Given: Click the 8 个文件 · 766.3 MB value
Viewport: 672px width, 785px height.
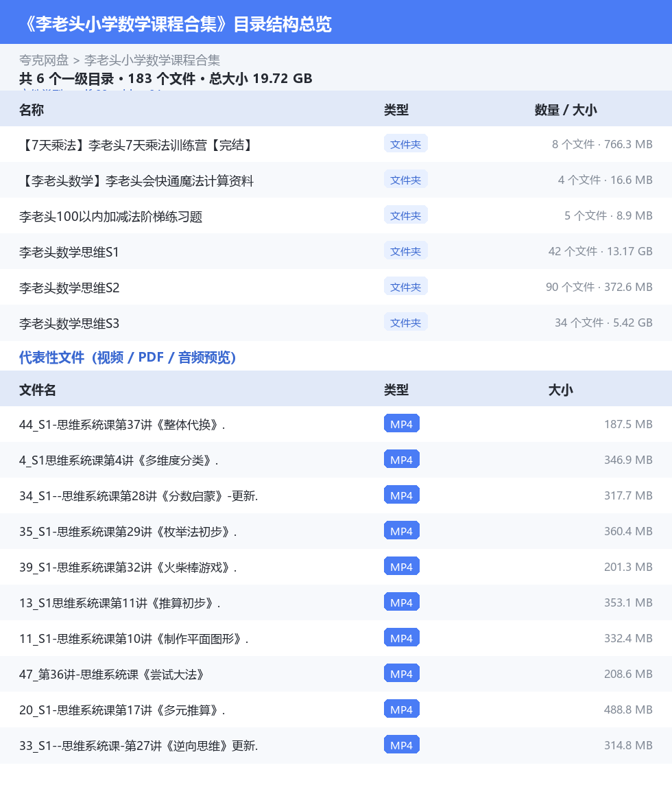Looking at the screenshot, I should point(603,144).
